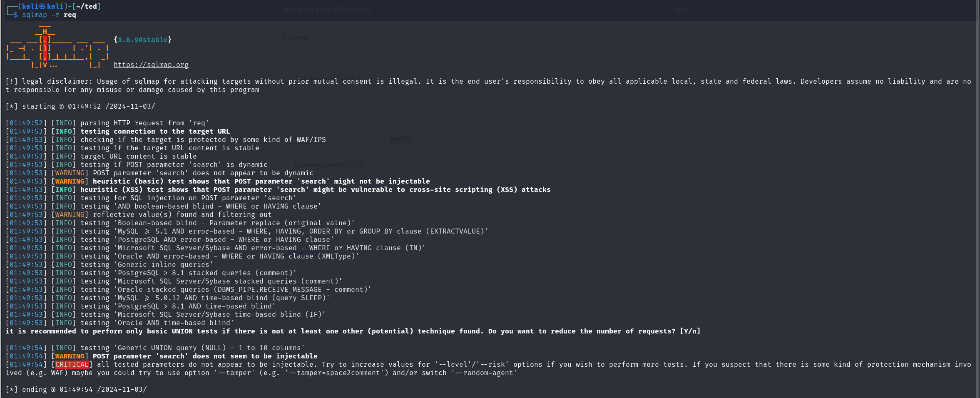Screen dimensions: 980x398
Task: Click the [Y/n] prompt text
Action: [x=690, y=331]
